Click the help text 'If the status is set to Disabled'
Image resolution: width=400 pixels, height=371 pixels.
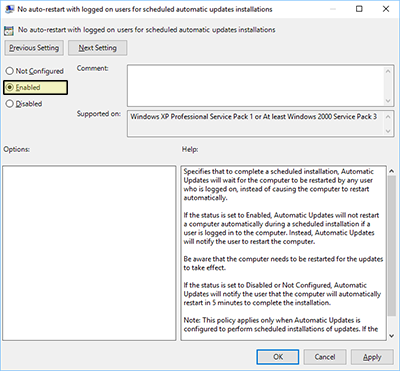coord(282,294)
